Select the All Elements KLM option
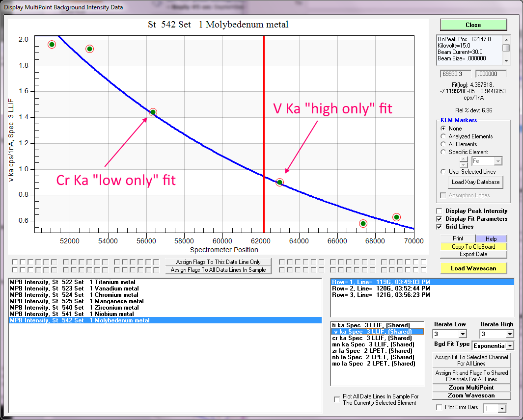 pyautogui.click(x=444, y=144)
